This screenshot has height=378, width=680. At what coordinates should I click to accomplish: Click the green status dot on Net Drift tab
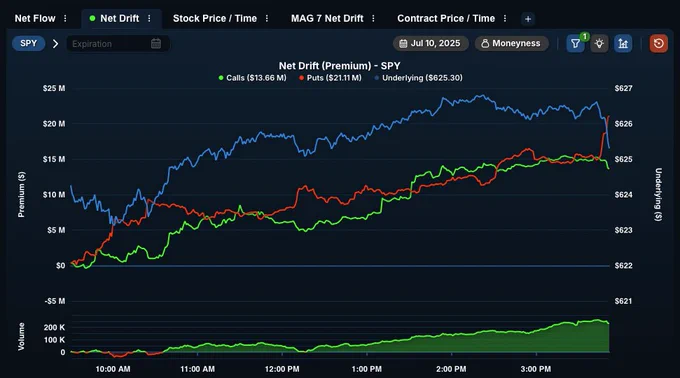(92, 19)
